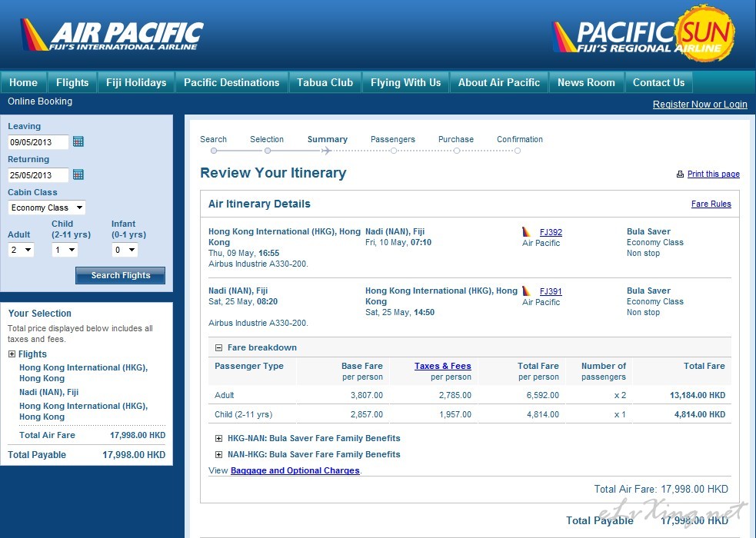Click the Purchase step in progress bar
This screenshot has width=756, height=538.
(456, 144)
